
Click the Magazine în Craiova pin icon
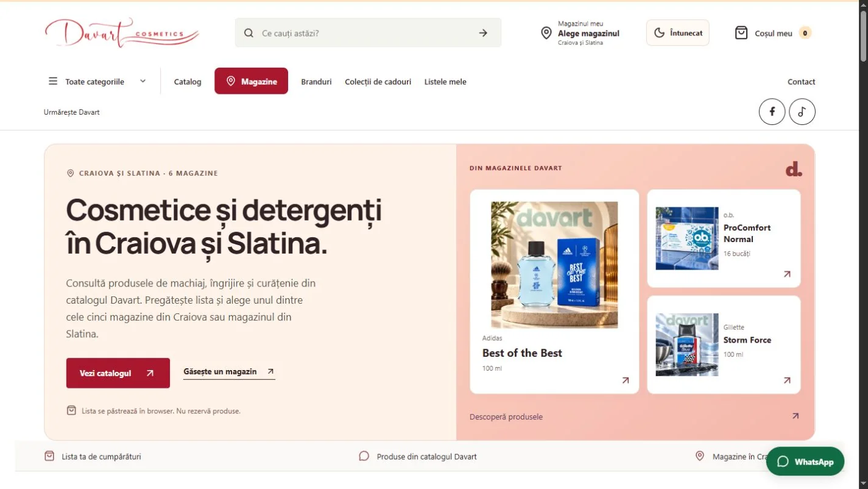[700, 456]
